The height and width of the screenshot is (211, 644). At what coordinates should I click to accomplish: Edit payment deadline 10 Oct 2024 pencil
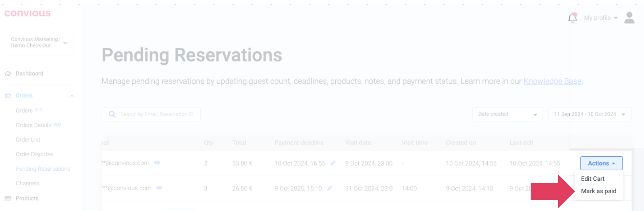pyautogui.click(x=333, y=163)
